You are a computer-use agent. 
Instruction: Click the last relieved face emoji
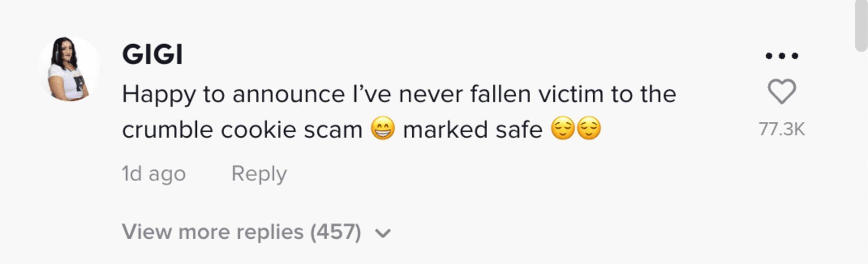[x=589, y=129]
